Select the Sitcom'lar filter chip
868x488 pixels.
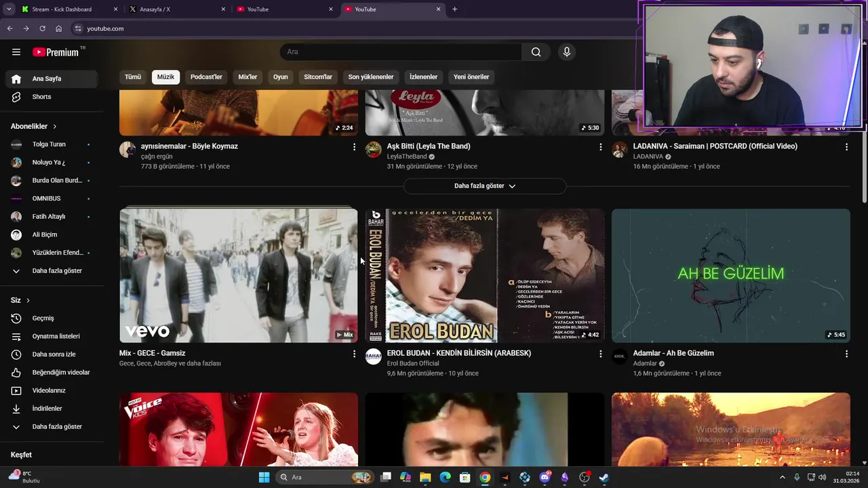pyautogui.click(x=318, y=77)
